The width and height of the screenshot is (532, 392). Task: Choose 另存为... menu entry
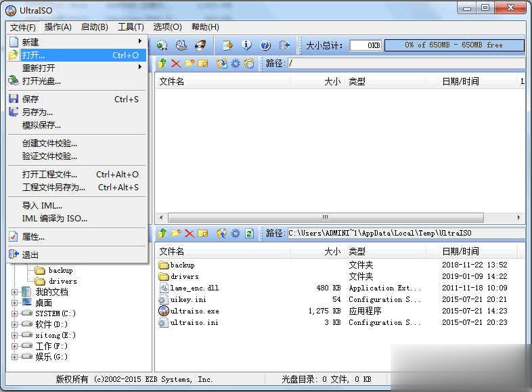click(77, 112)
